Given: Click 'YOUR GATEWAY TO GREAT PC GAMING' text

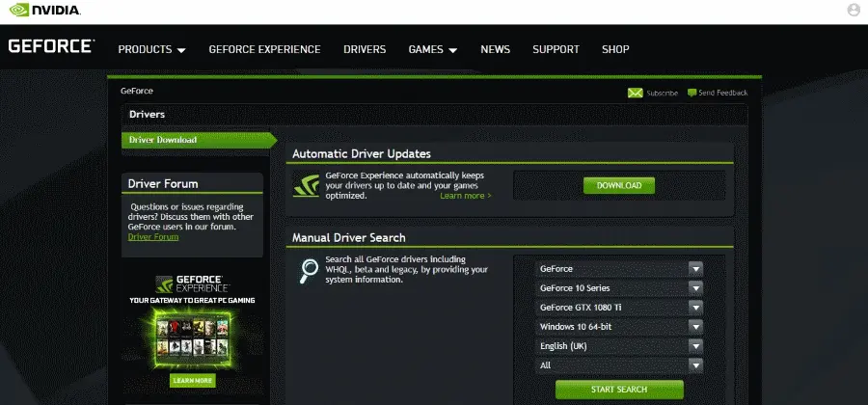Looking at the screenshot, I should [192, 301].
